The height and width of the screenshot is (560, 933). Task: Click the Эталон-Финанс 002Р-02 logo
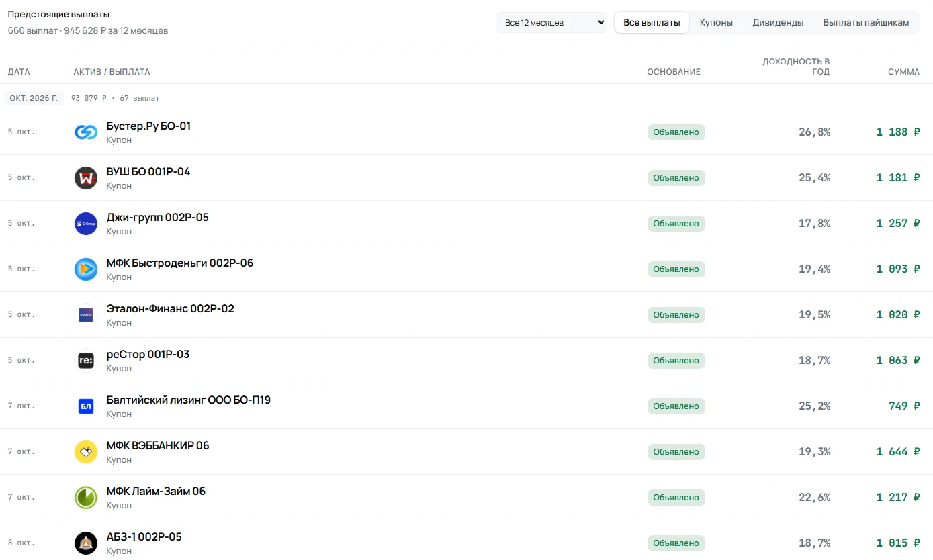86,315
